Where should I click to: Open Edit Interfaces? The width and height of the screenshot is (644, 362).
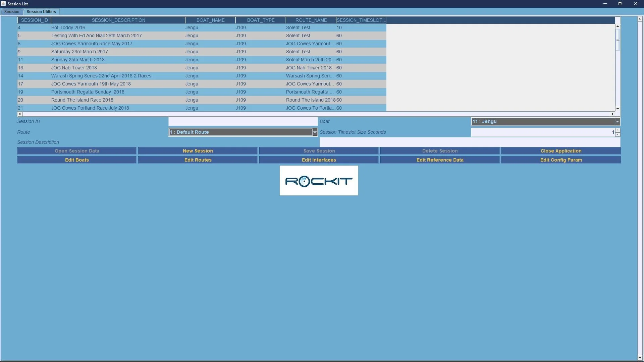pos(319,160)
